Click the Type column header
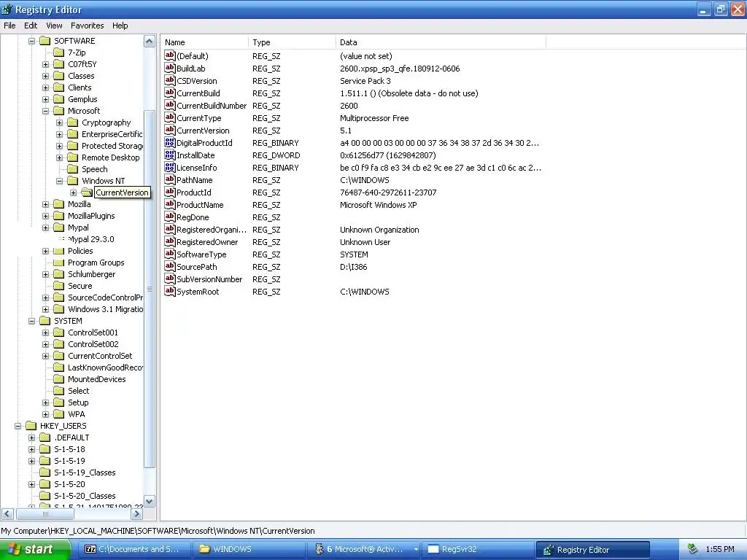 [x=292, y=42]
